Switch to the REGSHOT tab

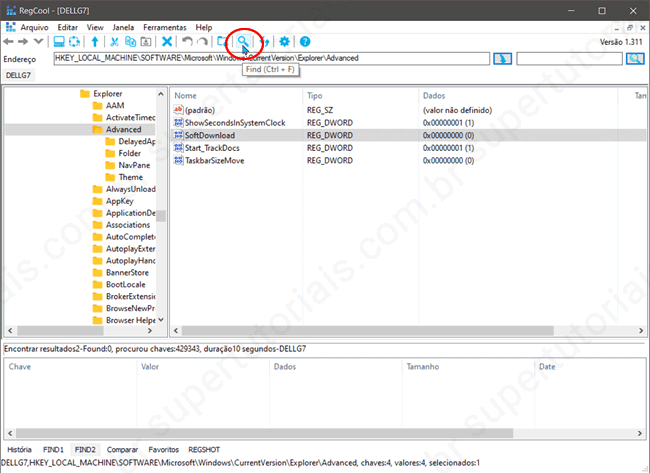tap(204, 450)
